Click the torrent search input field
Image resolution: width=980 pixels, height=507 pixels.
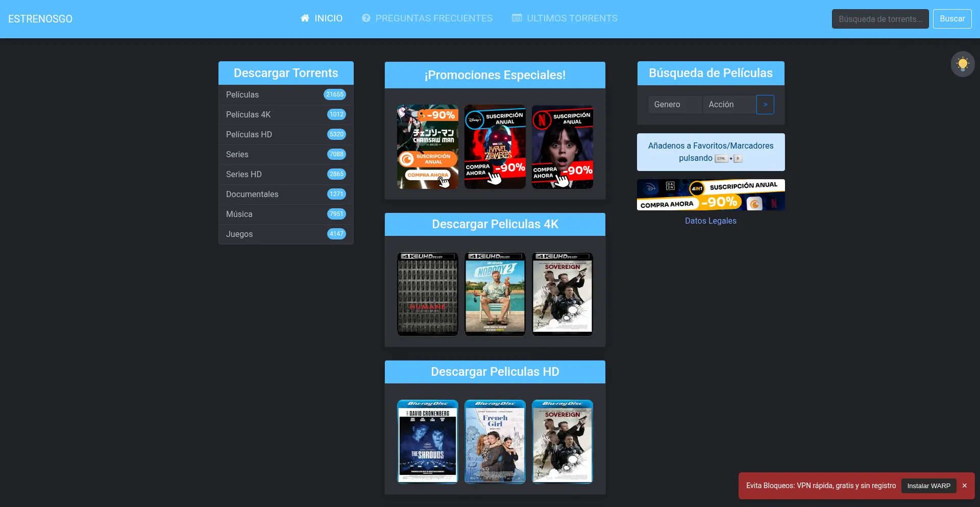879,19
